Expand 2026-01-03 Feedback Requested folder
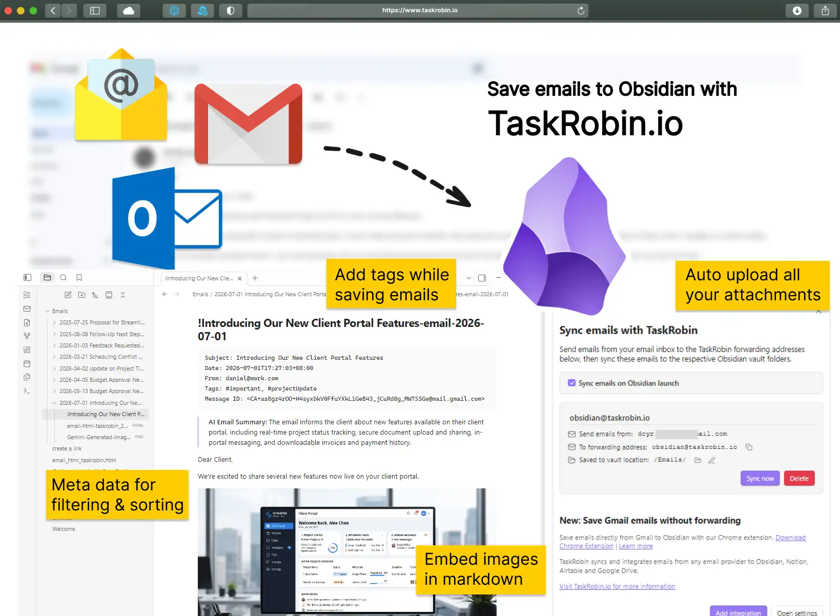 (x=54, y=345)
